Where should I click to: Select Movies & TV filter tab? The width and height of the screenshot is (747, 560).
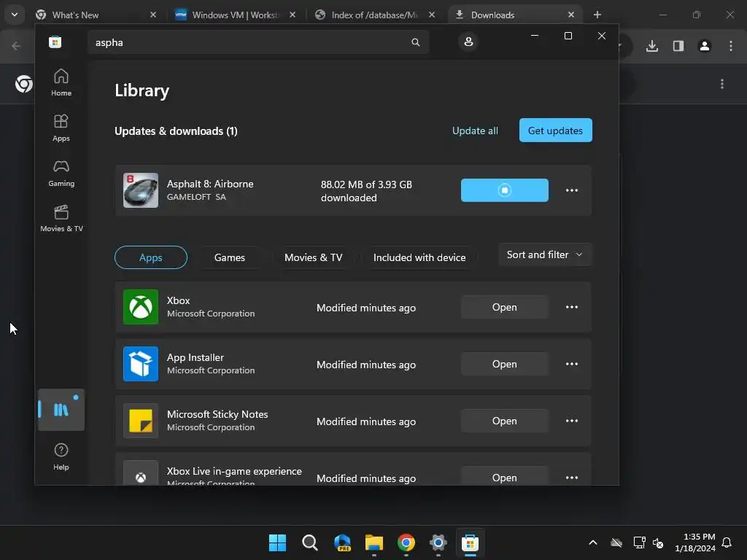(x=314, y=257)
